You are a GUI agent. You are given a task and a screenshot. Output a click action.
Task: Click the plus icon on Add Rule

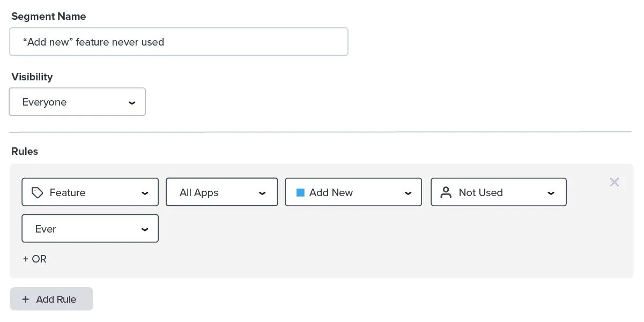tap(25, 299)
